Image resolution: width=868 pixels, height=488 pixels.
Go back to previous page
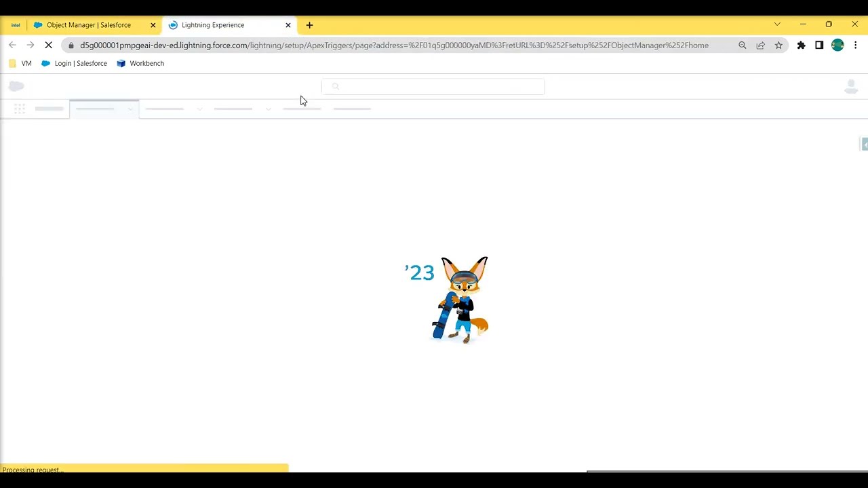click(12, 45)
